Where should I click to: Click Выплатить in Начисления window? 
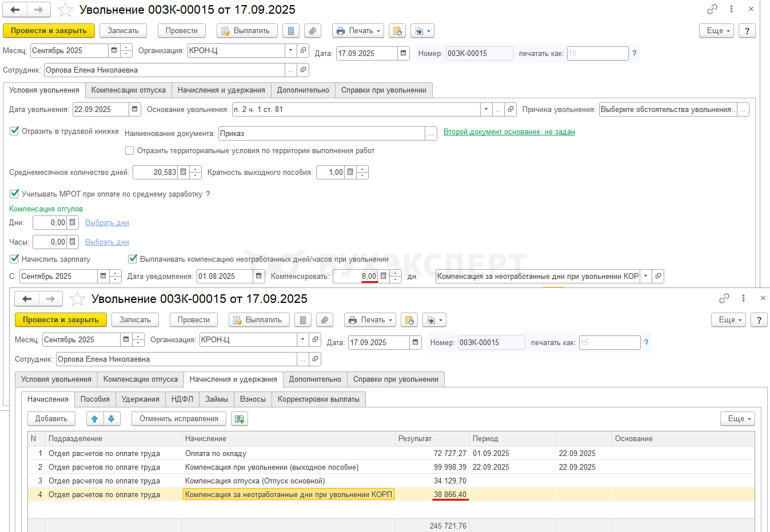tap(259, 320)
